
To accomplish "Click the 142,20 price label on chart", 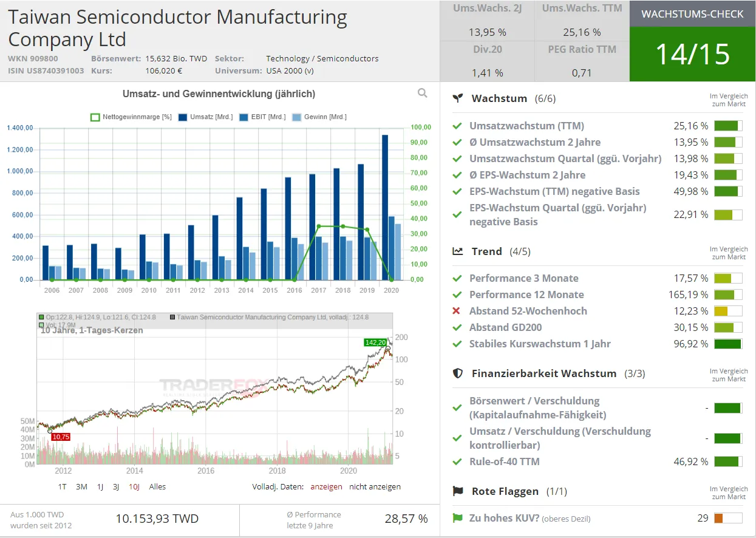I will [x=375, y=342].
